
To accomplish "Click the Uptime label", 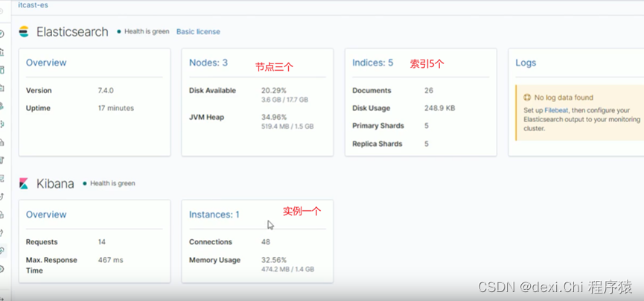I will (x=38, y=108).
